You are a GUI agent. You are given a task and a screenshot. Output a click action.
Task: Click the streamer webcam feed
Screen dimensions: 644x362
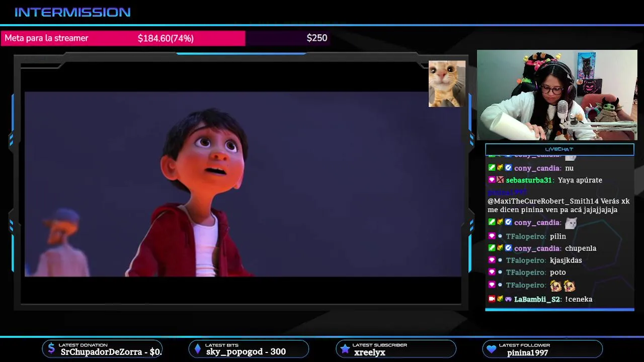point(557,95)
